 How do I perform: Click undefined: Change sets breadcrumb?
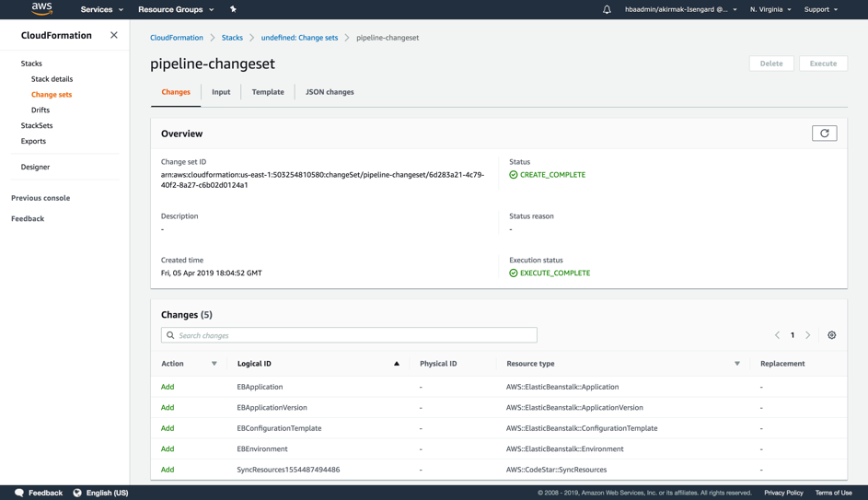pos(299,38)
